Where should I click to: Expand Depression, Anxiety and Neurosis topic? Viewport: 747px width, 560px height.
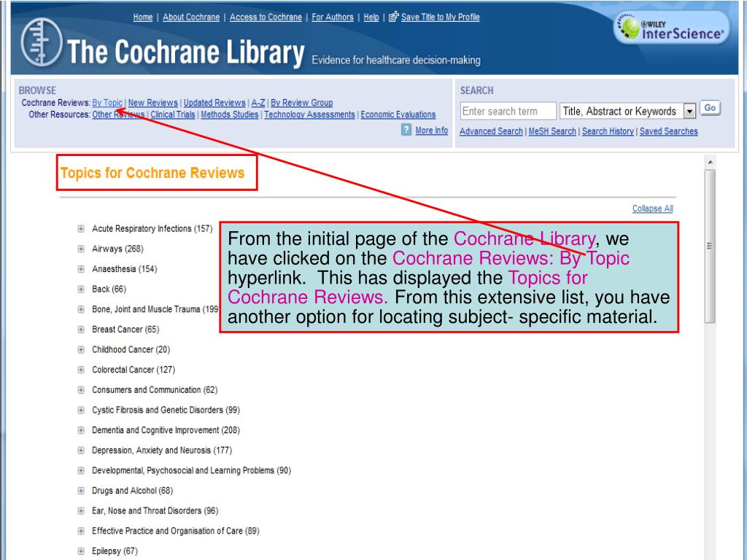pos(81,450)
